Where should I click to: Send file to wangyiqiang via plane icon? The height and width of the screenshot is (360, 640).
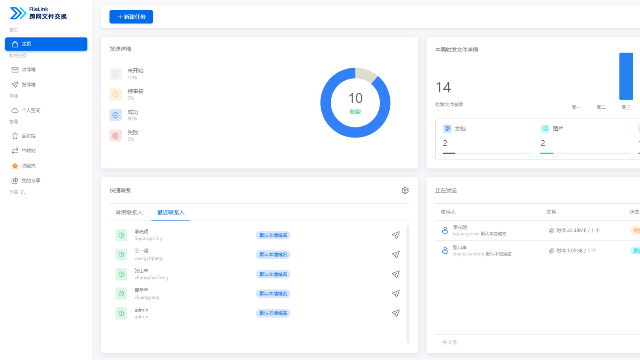[x=396, y=255]
